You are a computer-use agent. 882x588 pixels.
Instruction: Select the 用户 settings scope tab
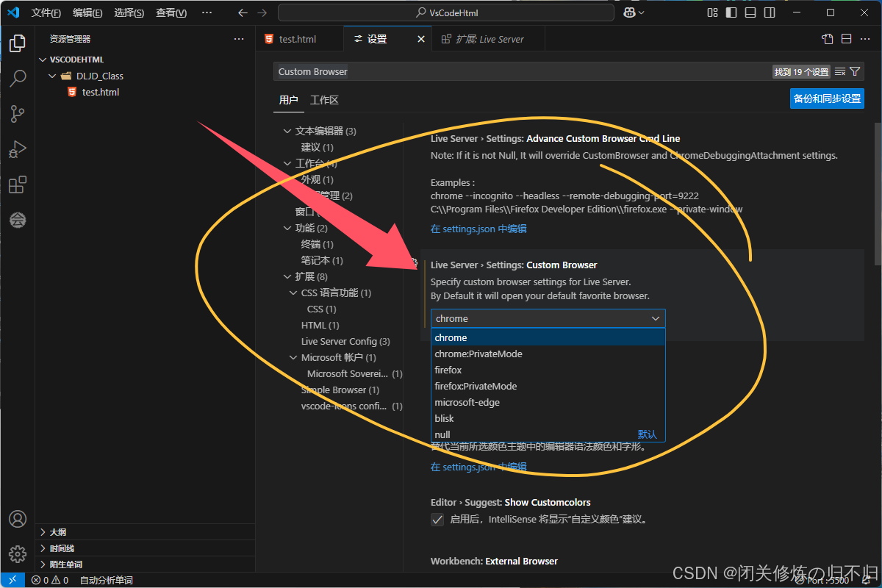289,100
